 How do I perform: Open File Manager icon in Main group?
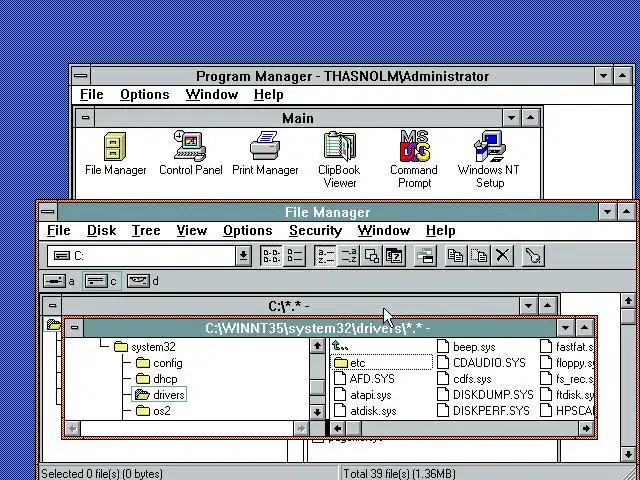[116, 154]
